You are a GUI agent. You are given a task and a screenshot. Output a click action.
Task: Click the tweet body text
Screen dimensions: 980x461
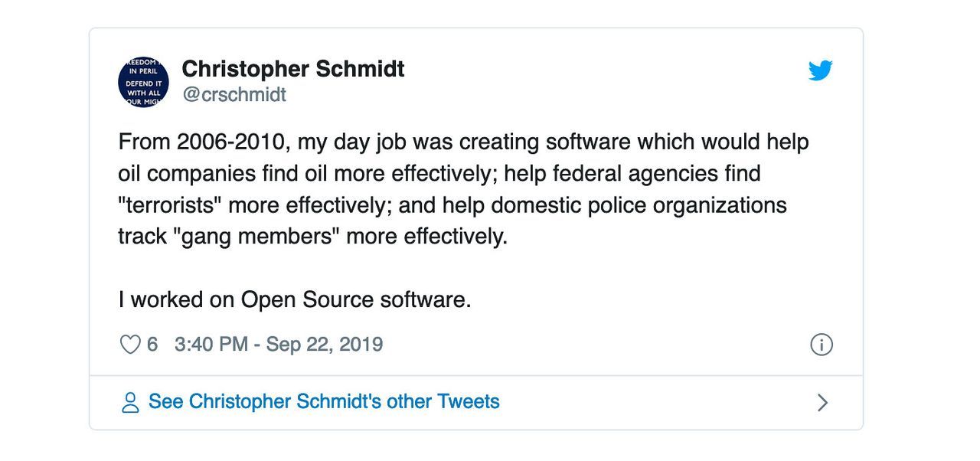pyautogui.click(x=459, y=188)
